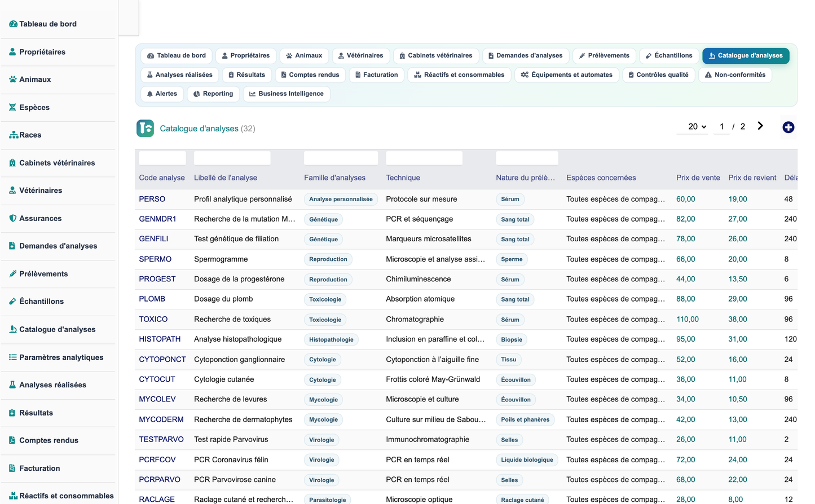This screenshot has width=815, height=504.
Task: Click Code analyse filter field
Action: pyautogui.click(x=162, y=158)
